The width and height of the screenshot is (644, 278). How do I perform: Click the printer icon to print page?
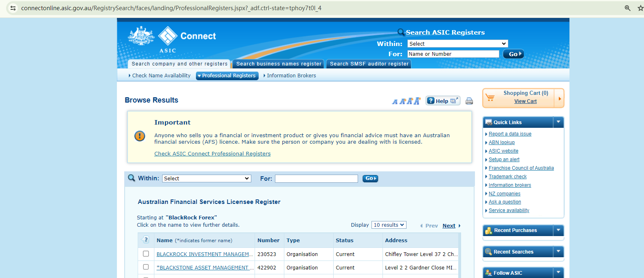(469, 101)
